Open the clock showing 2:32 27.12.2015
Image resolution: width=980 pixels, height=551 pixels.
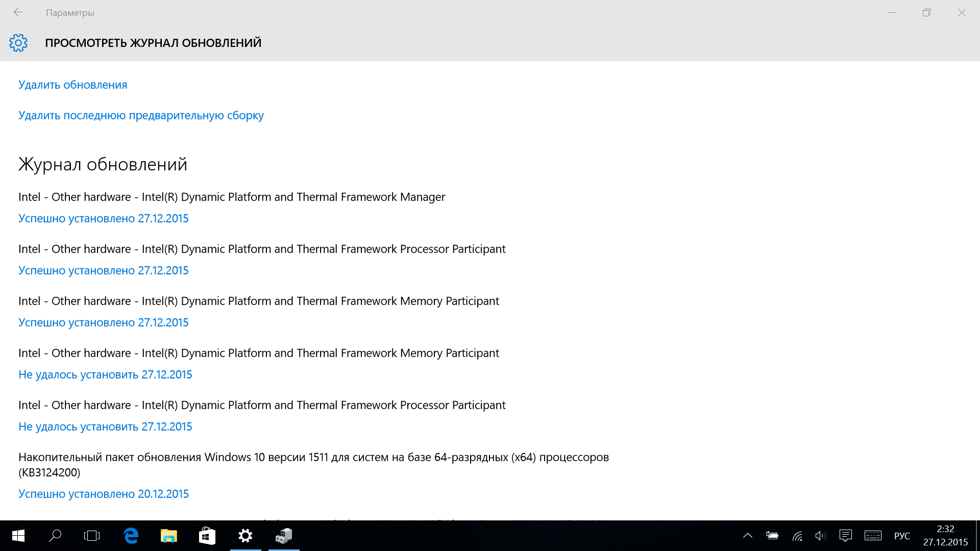pyautogui.click(x=945, y=536)
